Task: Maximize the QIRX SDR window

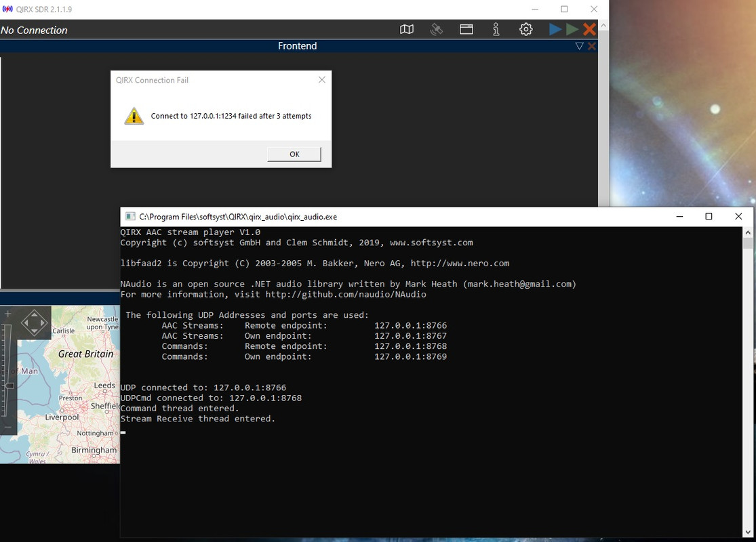Action: point(564,9)
